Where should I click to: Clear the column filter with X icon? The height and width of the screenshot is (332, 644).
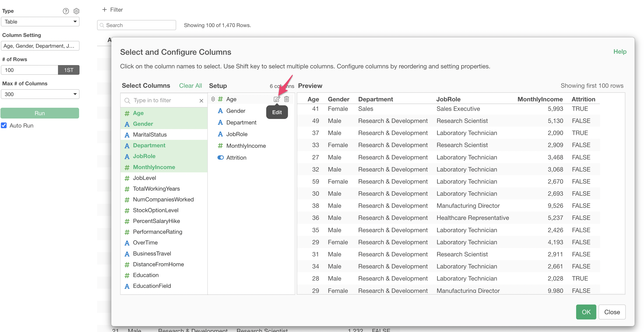[x=201, y=100]
